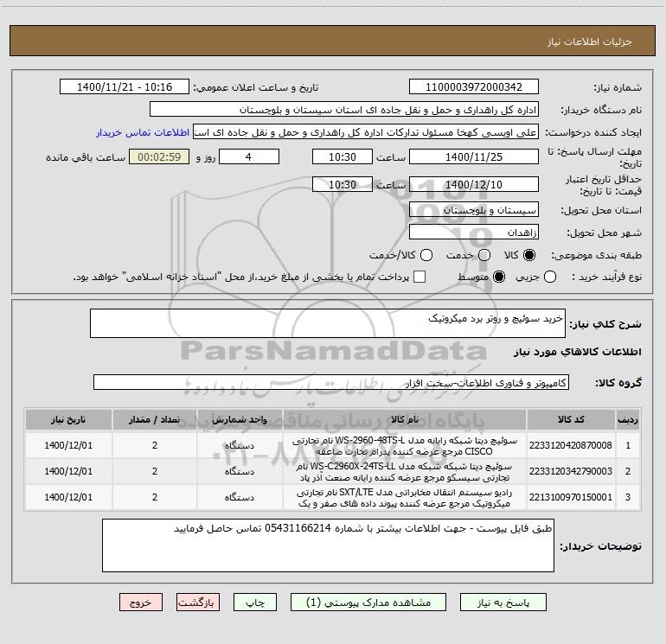The image size is (666, 644).
Task: Select the جزیی purchase type radio
Action: (550, 277)
